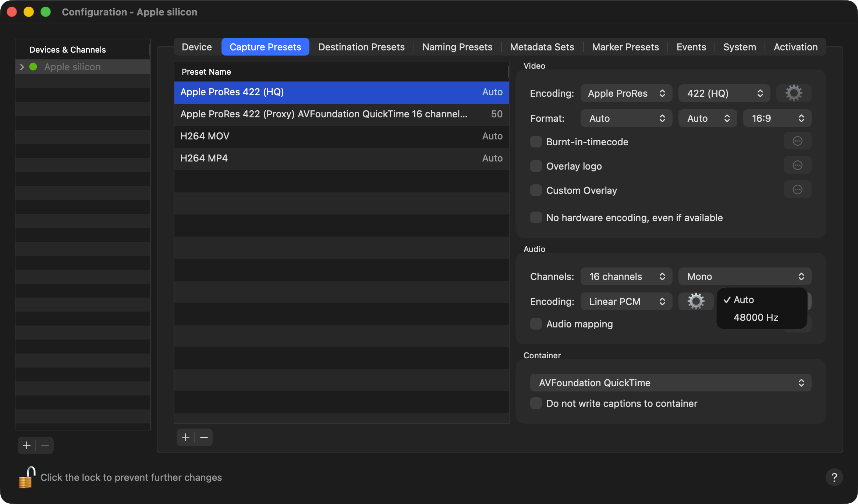Image resolution: width=858 pixels, height=504 pixels.
Task: Enable Overlay logo checkbox
Action: (x=536, y=166)
